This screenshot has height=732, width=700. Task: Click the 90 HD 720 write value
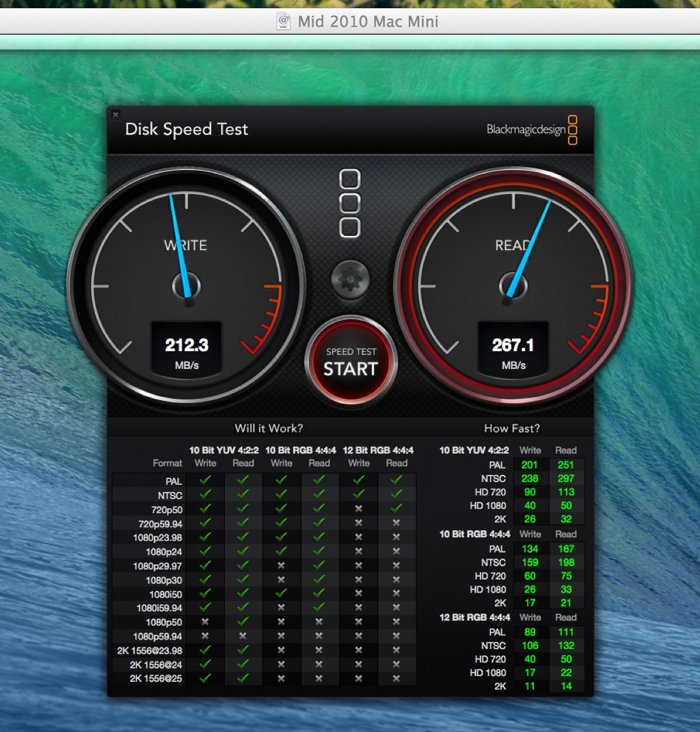pos(529,492)
